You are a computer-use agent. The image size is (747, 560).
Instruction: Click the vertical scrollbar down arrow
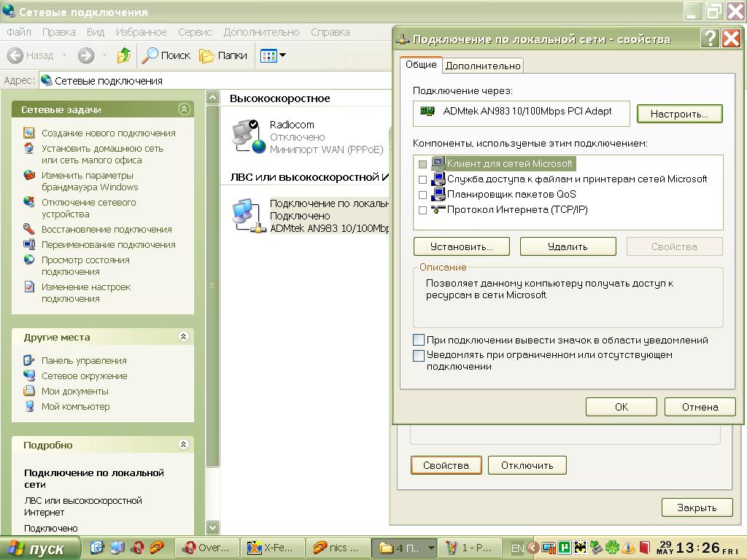tap(212, 527)
